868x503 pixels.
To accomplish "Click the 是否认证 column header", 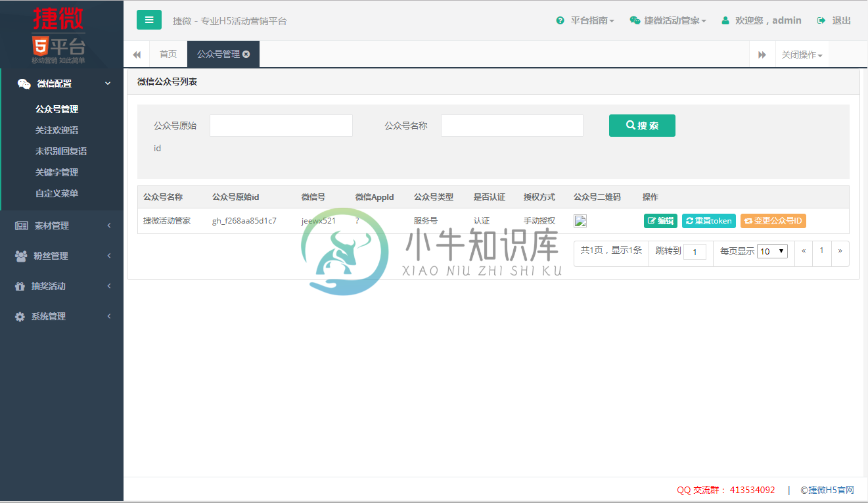I will point(490,197).
